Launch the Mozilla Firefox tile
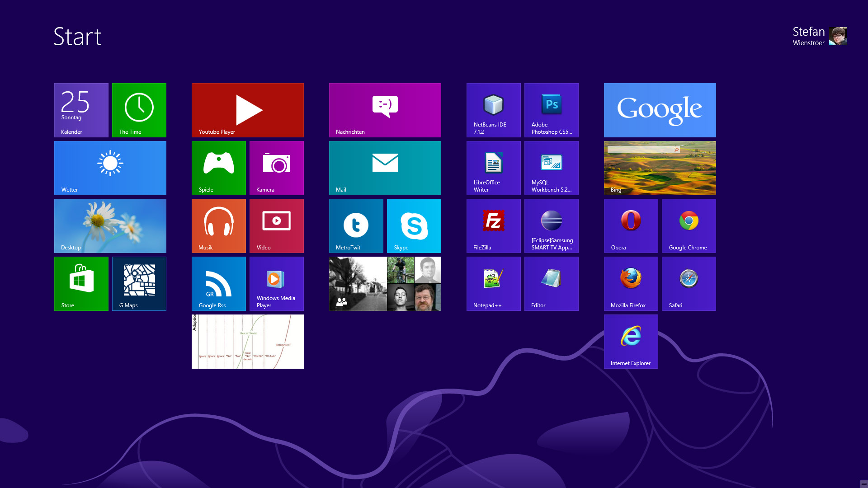This screenshot has width=868, height=488. pos(631,284)
